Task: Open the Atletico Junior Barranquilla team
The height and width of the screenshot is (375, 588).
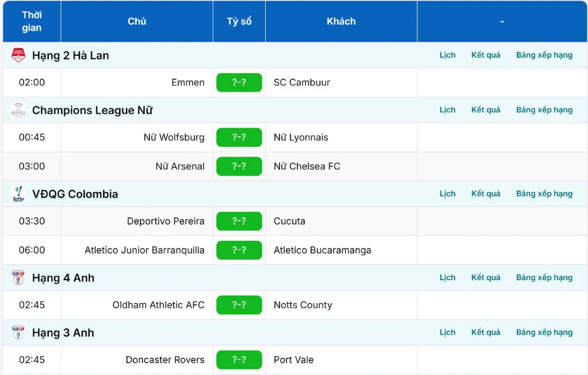Action: point(145,250)
